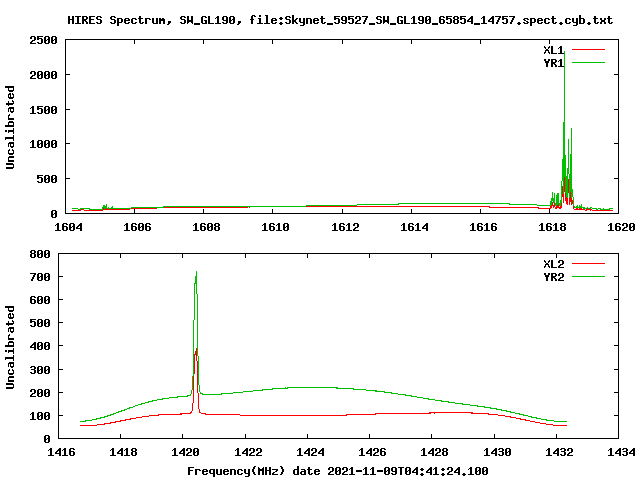640x480 pixels.
Task: Click the 1420 x-axis tick label
Action: pos(185,452)
